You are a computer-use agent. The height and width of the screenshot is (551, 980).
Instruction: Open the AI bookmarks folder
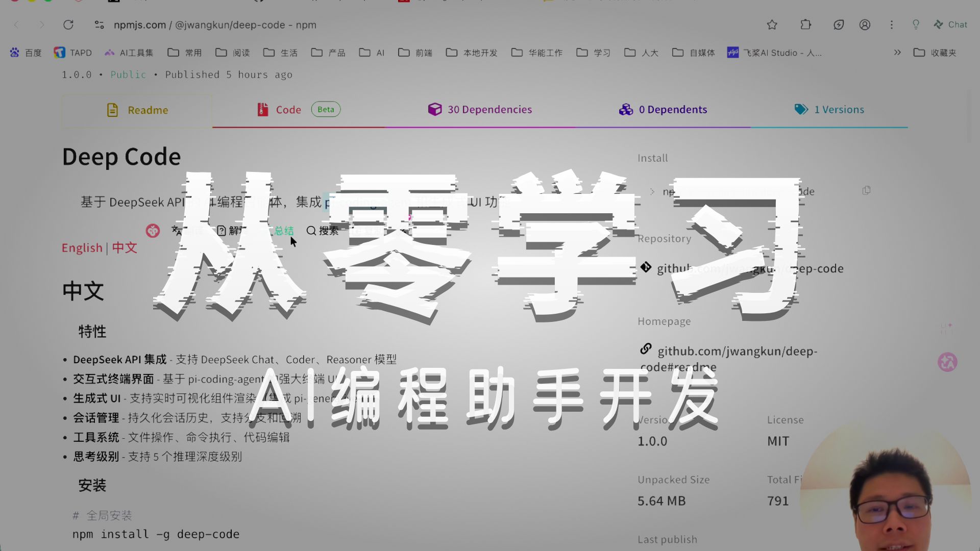pos(372,53)
